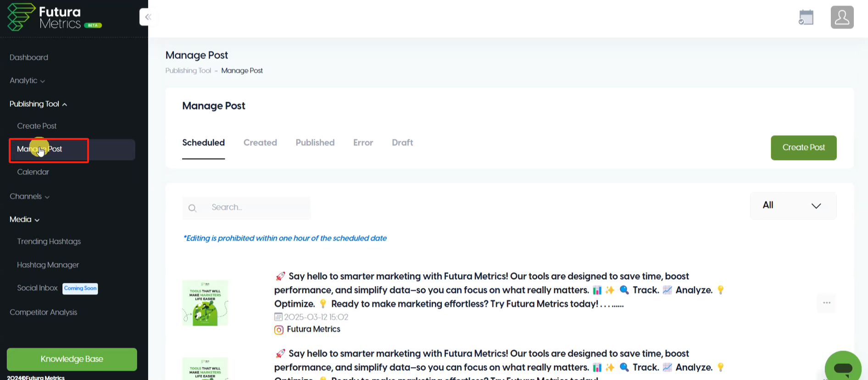Switch to the Error tab
The height and width of the screenshot is (380, 868).
[363, 143]
